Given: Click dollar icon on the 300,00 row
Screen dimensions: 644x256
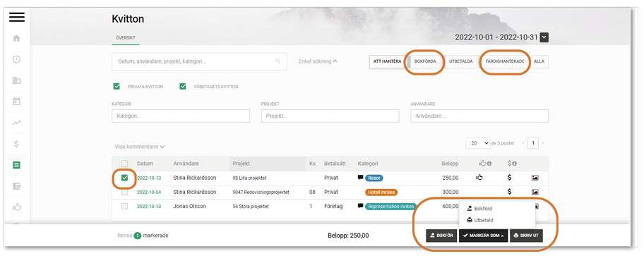Looking at the screenshot, I should pos(509,192).
